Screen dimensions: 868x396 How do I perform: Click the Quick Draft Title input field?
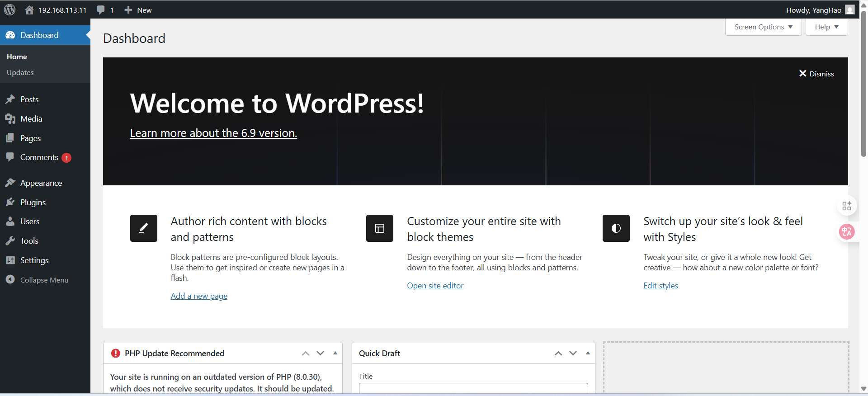[x=473, y=388]
